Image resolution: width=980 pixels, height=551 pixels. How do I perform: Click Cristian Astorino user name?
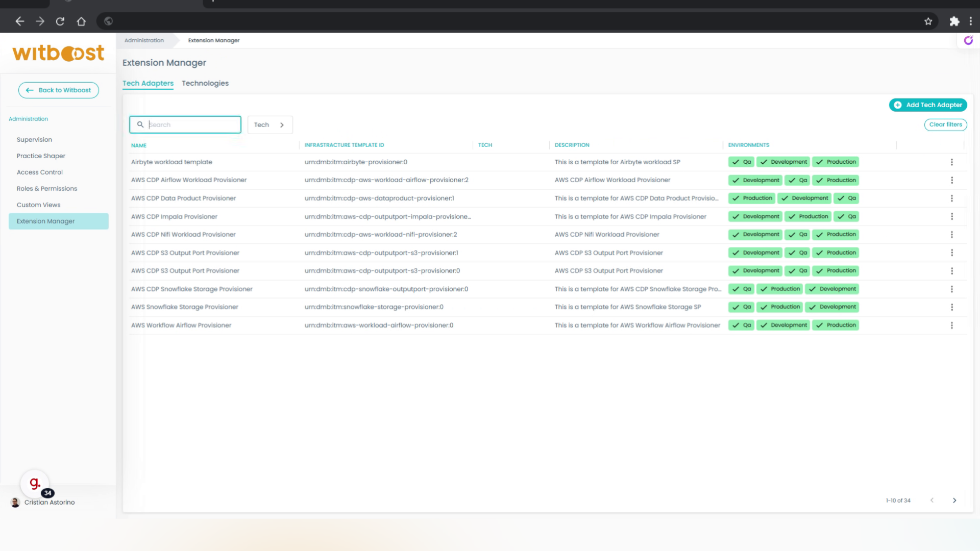tap(50, 503)
